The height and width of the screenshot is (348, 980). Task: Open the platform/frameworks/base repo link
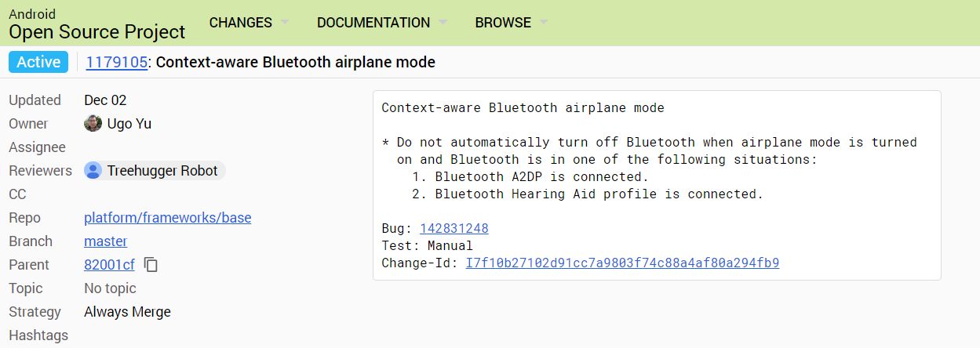[x=168, y=218]
